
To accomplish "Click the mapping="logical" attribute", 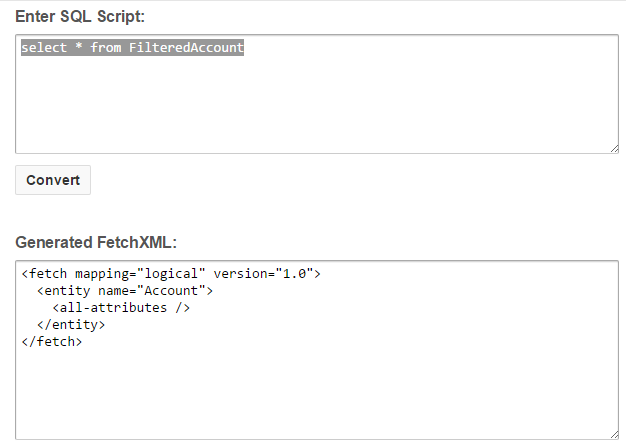I will pyautogui.click(x=139, y=273).
